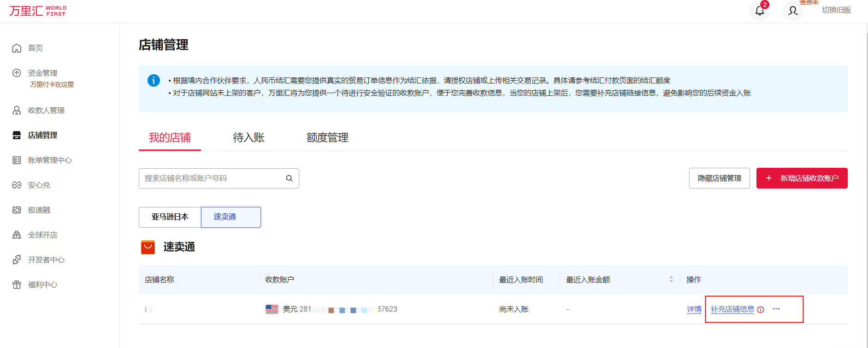Image resolution: width=868 pixels, height=348 pixels.
Task: Click 新增店铺收款账户 red button
Action: click(802, 178)
